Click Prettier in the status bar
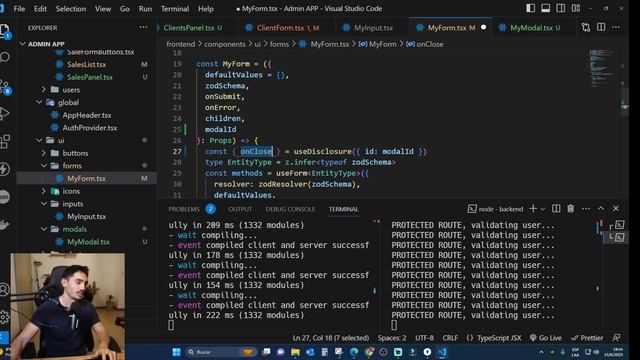This screenshot has width=640, height=360. (587, 338)
